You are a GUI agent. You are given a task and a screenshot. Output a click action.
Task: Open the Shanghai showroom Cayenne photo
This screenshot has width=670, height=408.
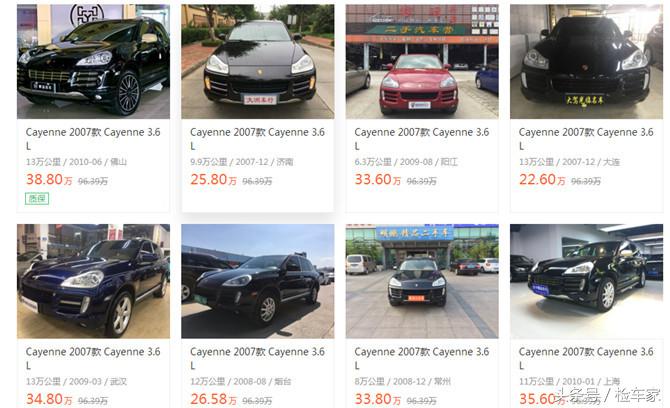pyautogui.click(x=586, y=281)
